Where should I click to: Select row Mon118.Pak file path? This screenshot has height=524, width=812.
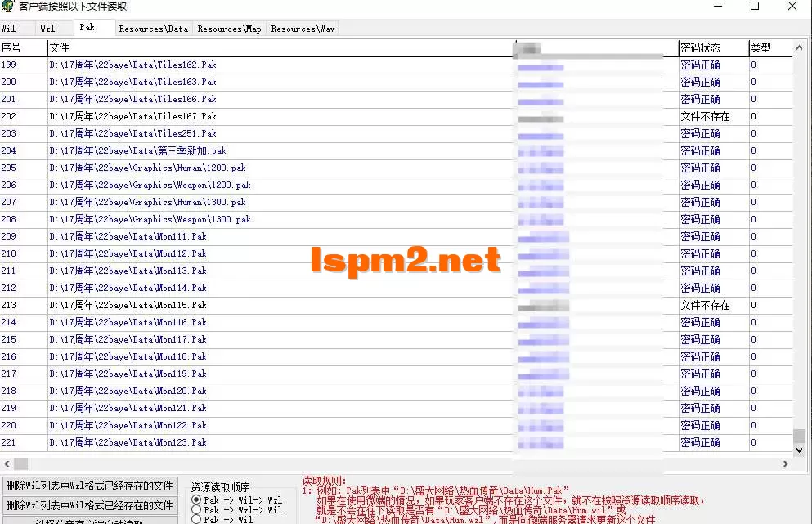128,356
